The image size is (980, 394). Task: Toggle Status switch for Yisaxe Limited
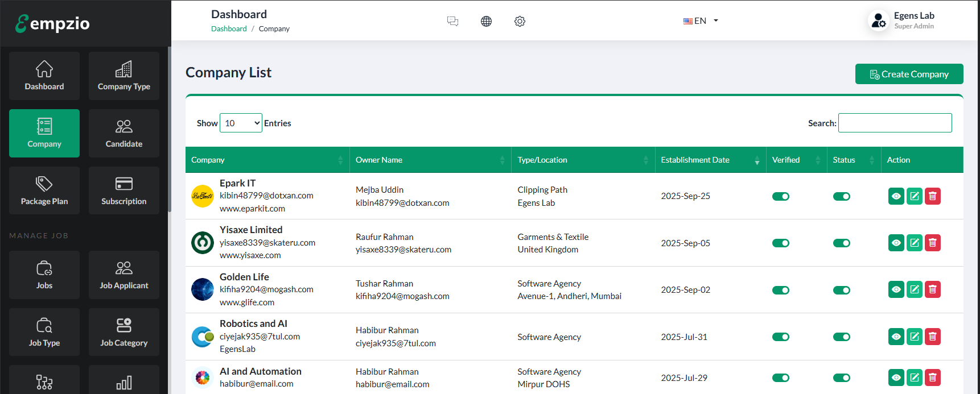coord(841,243)
